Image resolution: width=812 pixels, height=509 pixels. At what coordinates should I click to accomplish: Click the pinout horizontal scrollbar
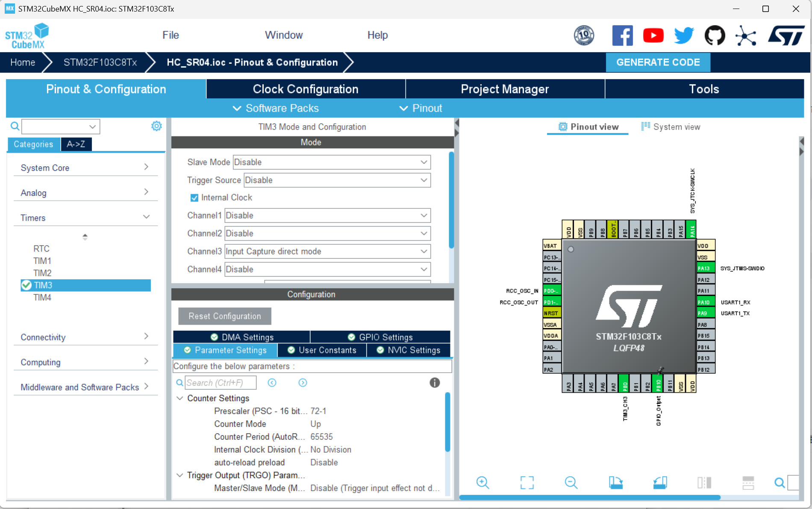590,497
